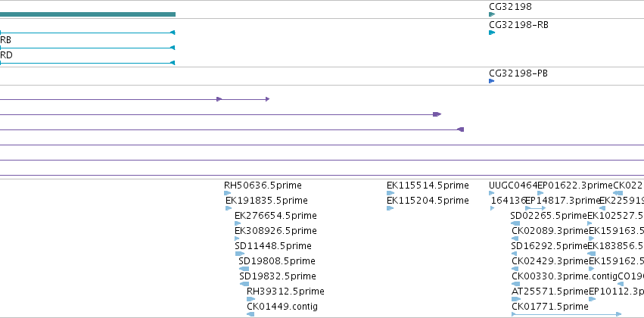Click the CG32198-PB protein arrow glyph
The image size is (644, 318).
(x=492, y=81)
